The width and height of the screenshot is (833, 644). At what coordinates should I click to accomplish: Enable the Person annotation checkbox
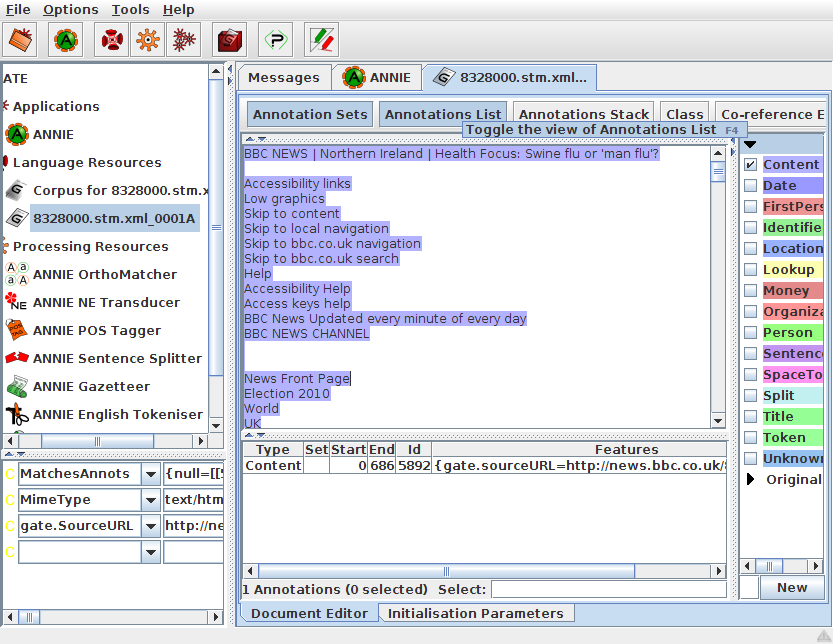[750, 333]
